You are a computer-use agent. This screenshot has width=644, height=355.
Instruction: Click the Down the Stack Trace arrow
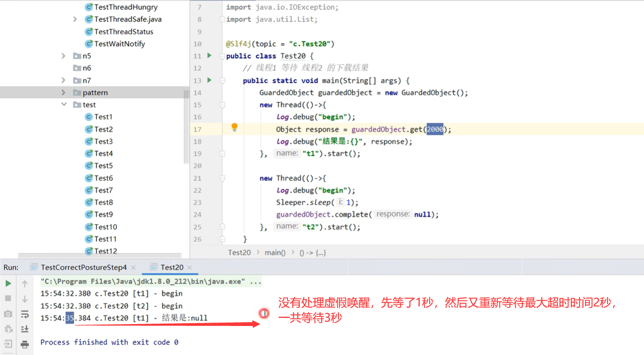coord(25,298)
